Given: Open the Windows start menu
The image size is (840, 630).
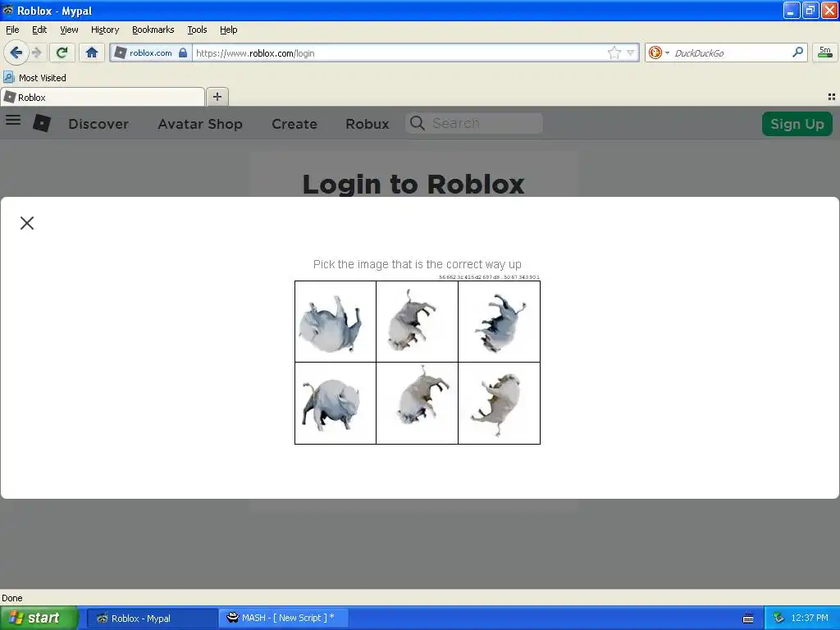Looking at the screenshot, I should pyautogui.click(x=39, y=618).
